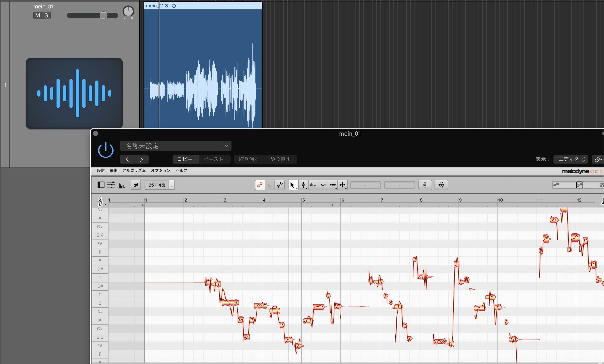
Task: Select the amplitude tool
Action: click(323, 185)
